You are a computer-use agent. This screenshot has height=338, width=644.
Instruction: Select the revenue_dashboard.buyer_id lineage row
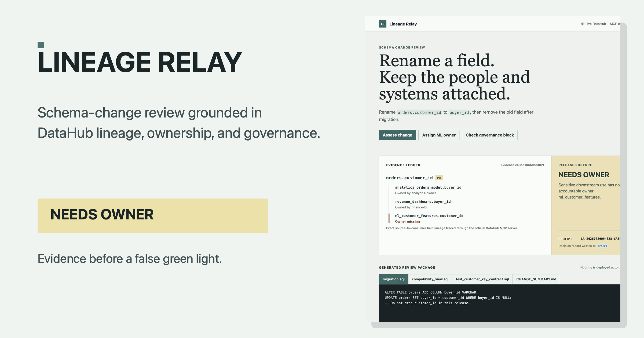point(423,201)
